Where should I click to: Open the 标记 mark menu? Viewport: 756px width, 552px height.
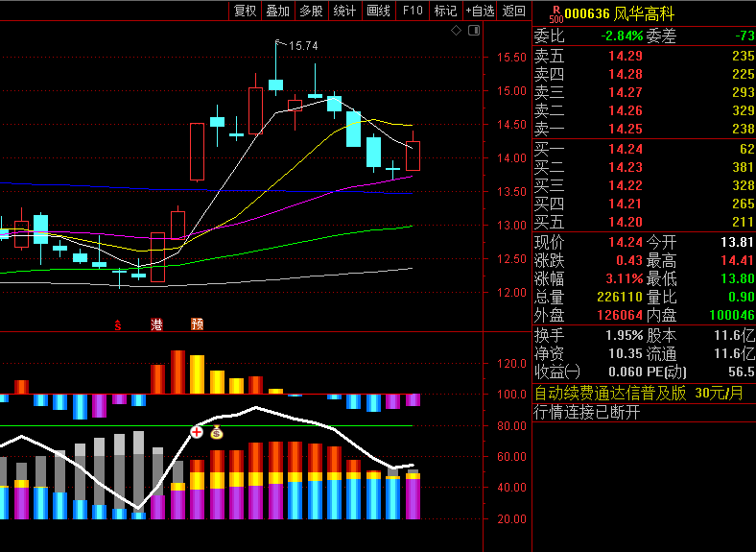[445, 11]
